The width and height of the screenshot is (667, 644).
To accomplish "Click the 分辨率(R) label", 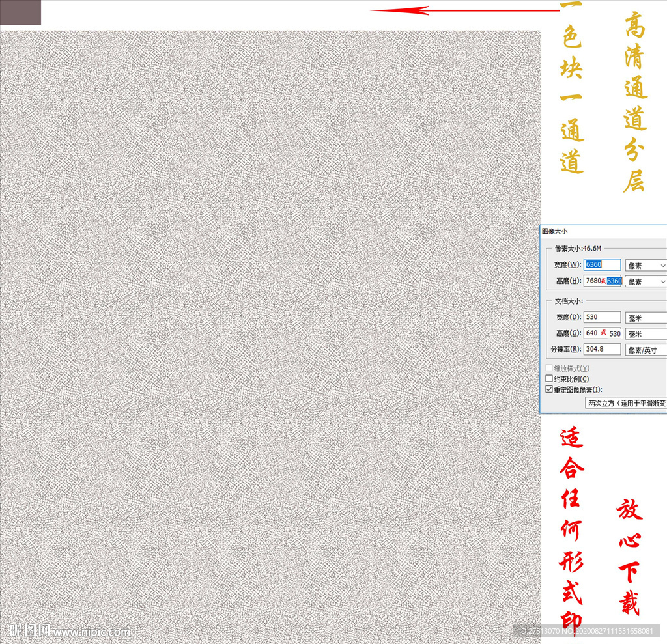I will (566, 349).
